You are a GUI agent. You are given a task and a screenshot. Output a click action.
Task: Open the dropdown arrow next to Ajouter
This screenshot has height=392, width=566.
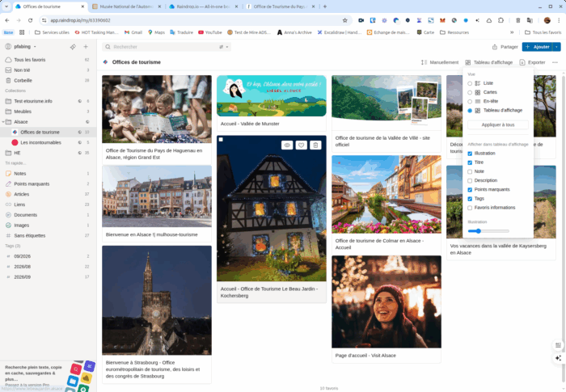556,47
